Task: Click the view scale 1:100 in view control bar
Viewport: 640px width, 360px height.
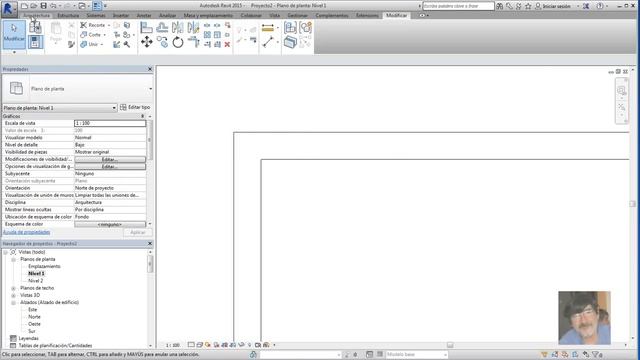Action: click(173, 345)
